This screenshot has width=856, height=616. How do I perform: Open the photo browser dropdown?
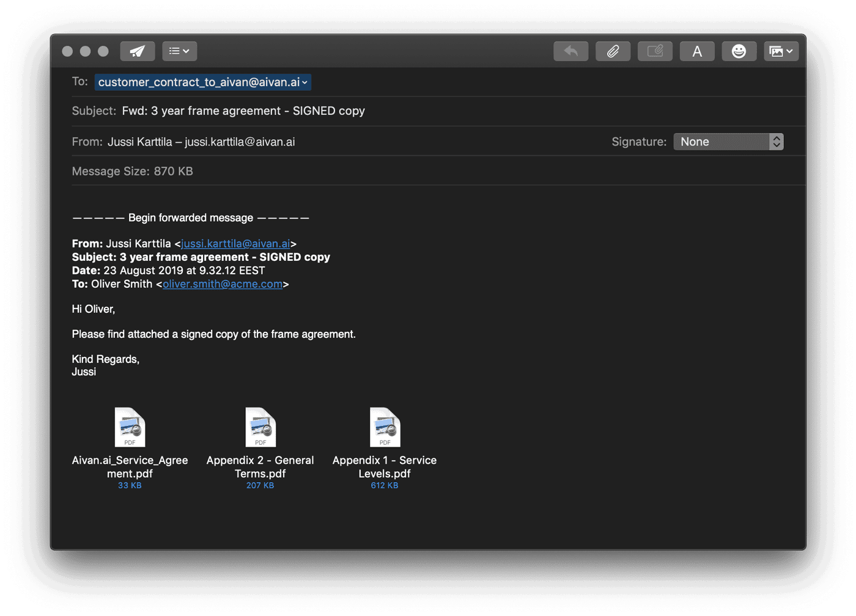pyautogui.click(x=781, y=51)
